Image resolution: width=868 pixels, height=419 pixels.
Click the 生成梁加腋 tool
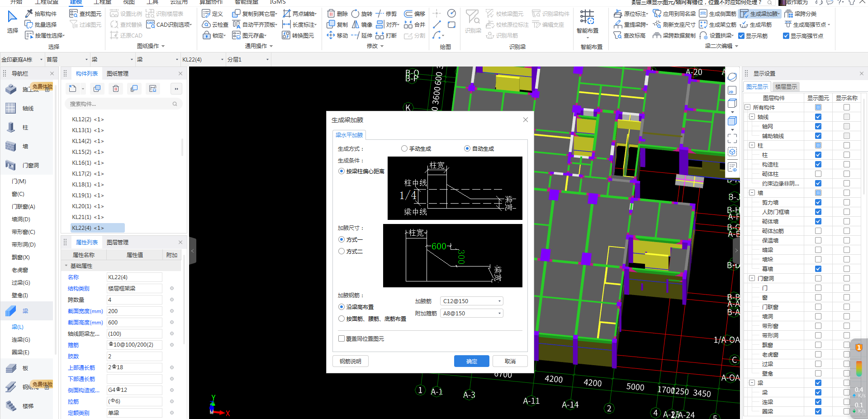coord(759,14)
